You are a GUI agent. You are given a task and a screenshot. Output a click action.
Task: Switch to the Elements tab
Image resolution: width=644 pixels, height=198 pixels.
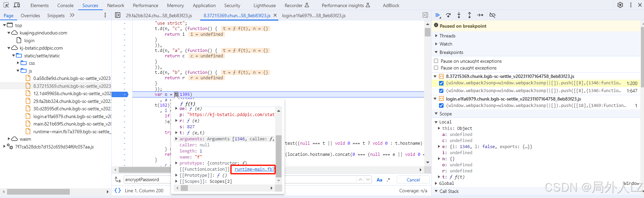click(x=39, y=5)
